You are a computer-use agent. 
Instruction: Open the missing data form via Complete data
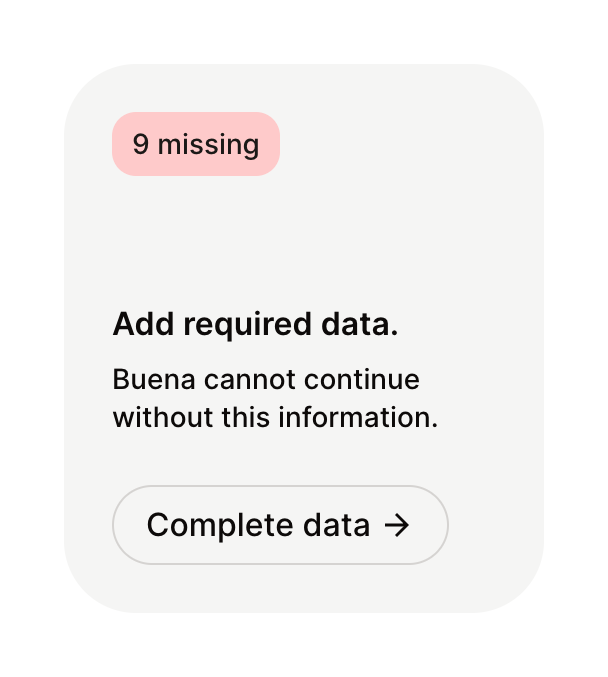tap(280, 525)
